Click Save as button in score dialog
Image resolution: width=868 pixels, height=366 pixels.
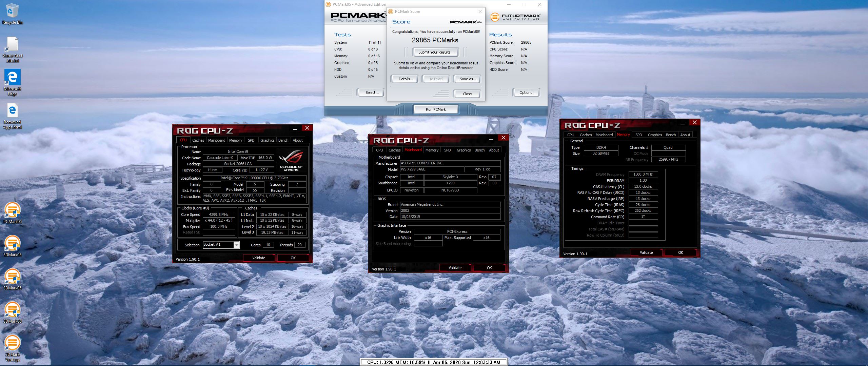(468, 79)
